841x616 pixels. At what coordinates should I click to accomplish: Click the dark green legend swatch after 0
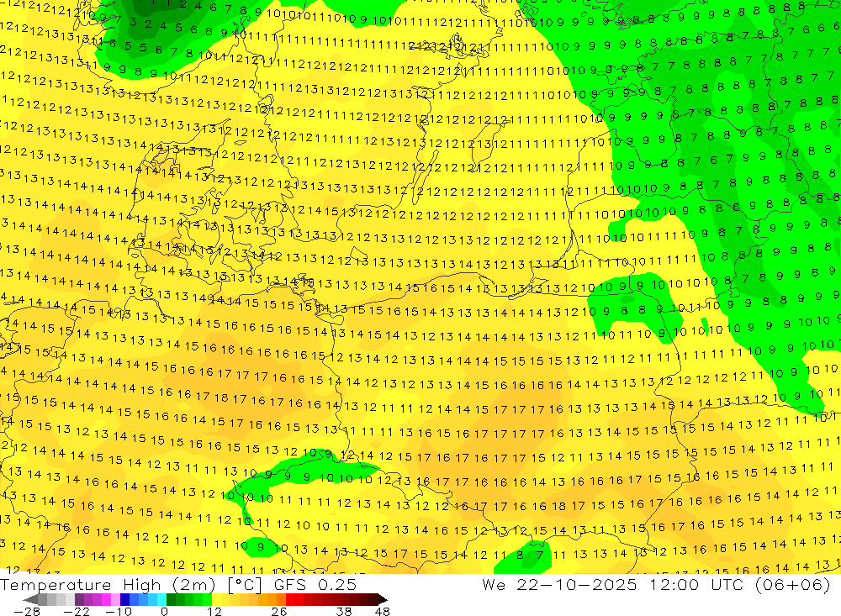(x=171, y=599)
